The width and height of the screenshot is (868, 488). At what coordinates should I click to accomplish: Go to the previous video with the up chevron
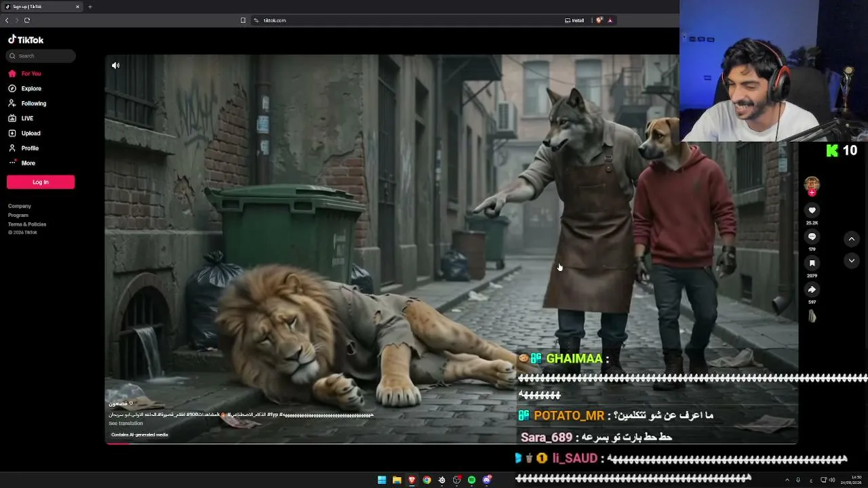(x=852, y=239)
